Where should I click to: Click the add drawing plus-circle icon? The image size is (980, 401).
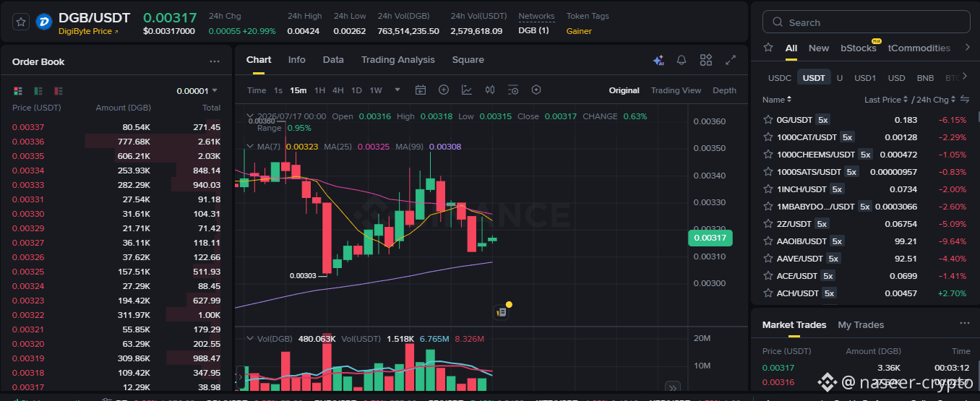coord(444,90)
